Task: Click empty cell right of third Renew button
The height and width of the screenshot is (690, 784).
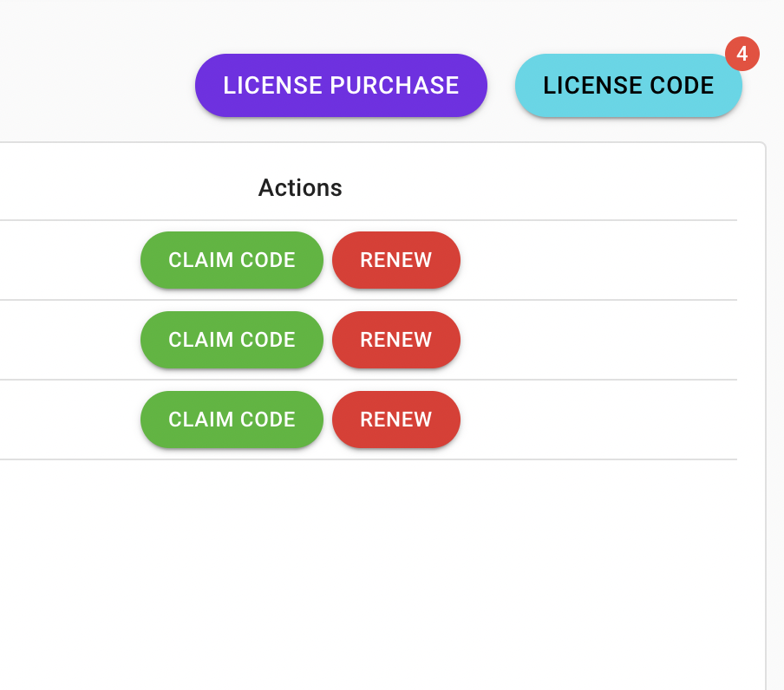Action: (598, 420)
